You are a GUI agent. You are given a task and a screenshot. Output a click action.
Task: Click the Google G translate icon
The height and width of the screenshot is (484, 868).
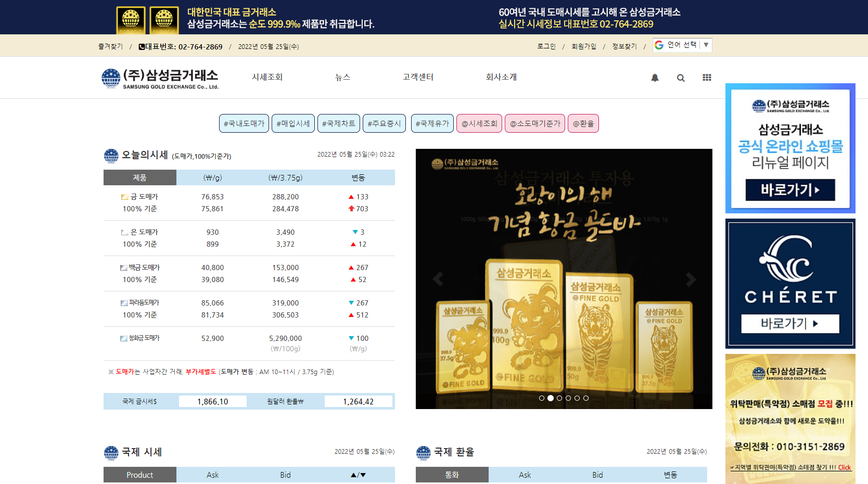pyautogui.click(x=659, y=45)
